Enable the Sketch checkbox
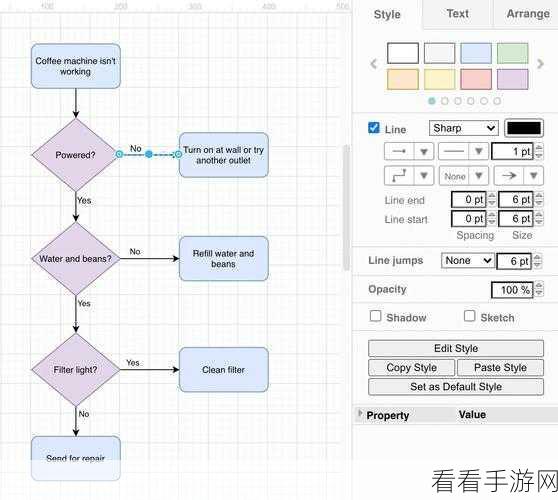558x500 pixels. pyautogui.click(x=470, y=316)
